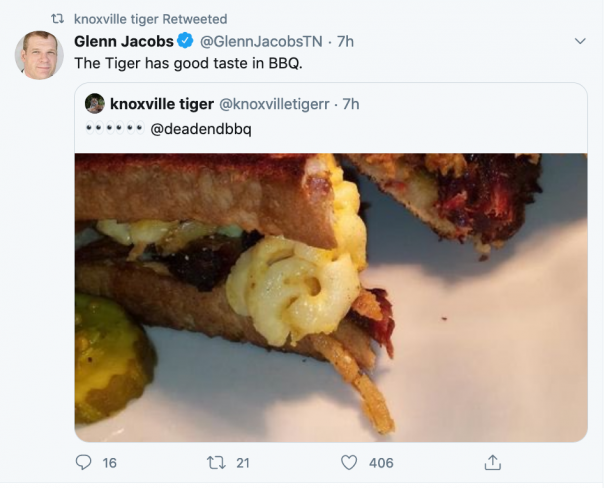
Task: Open Glenn Jacobs display name link
Action: tap(124, 41)
